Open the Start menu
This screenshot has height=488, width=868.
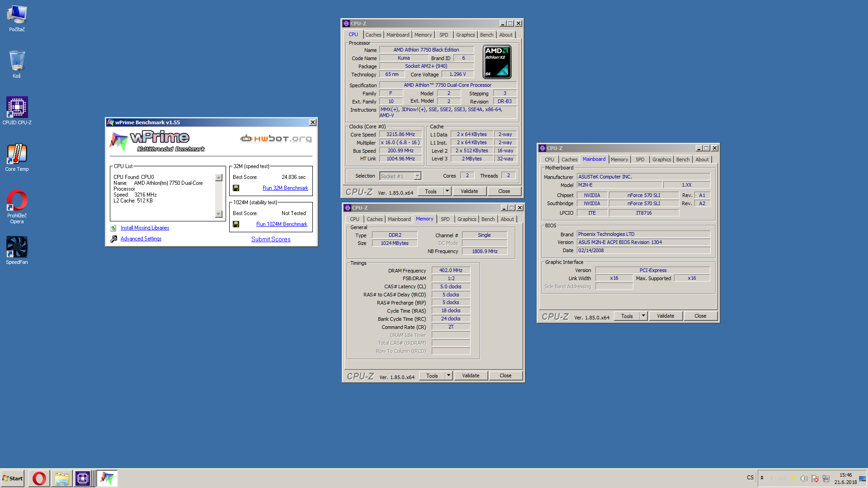[x=13, y=479]
